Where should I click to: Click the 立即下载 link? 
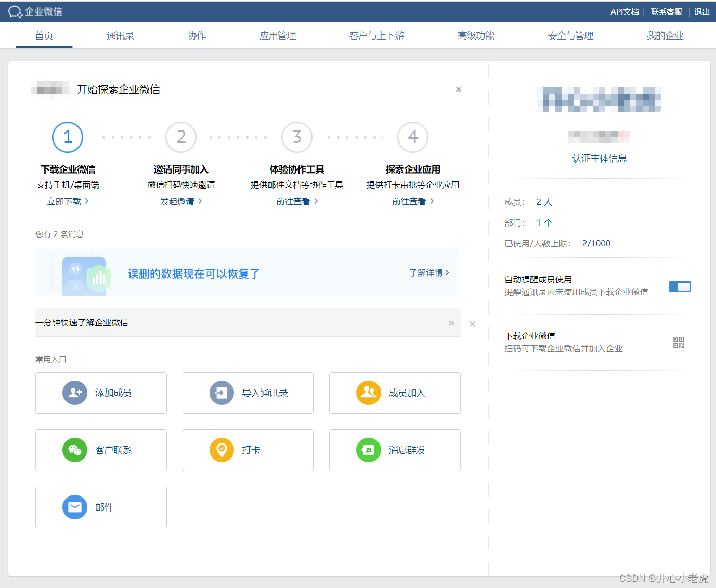68,201
